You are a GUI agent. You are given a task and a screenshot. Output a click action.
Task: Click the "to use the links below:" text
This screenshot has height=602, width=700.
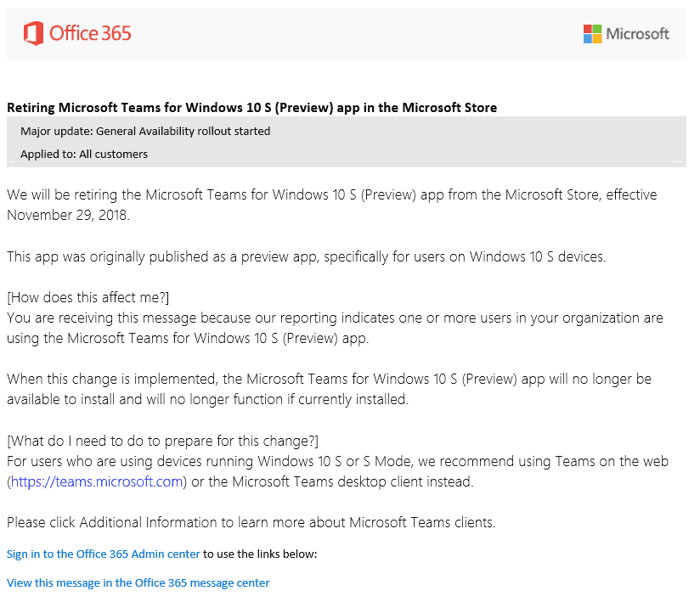pyautogui.click(x=260, y=554)
